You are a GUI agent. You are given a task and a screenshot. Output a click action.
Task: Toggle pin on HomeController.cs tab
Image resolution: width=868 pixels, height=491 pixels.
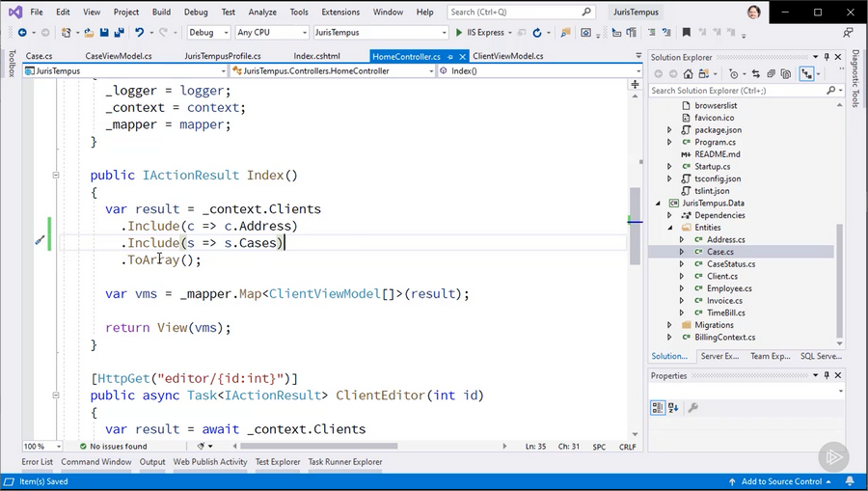(450, 57)
